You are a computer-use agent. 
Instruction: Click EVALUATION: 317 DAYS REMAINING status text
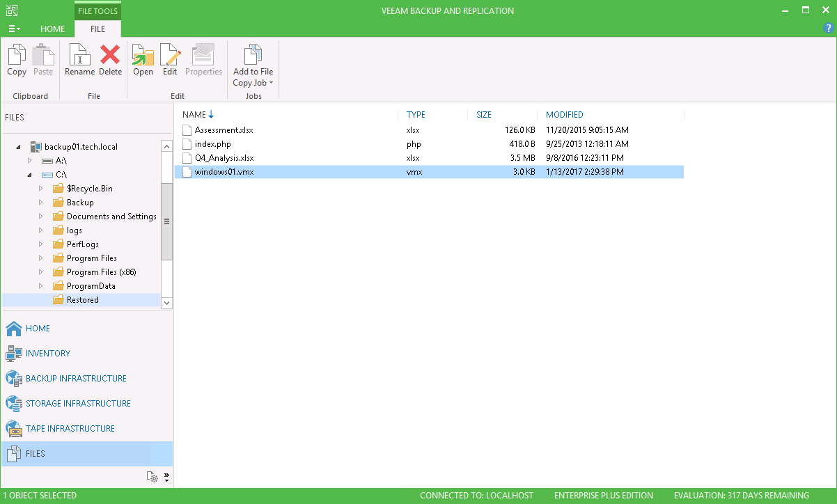pos(742,496)
